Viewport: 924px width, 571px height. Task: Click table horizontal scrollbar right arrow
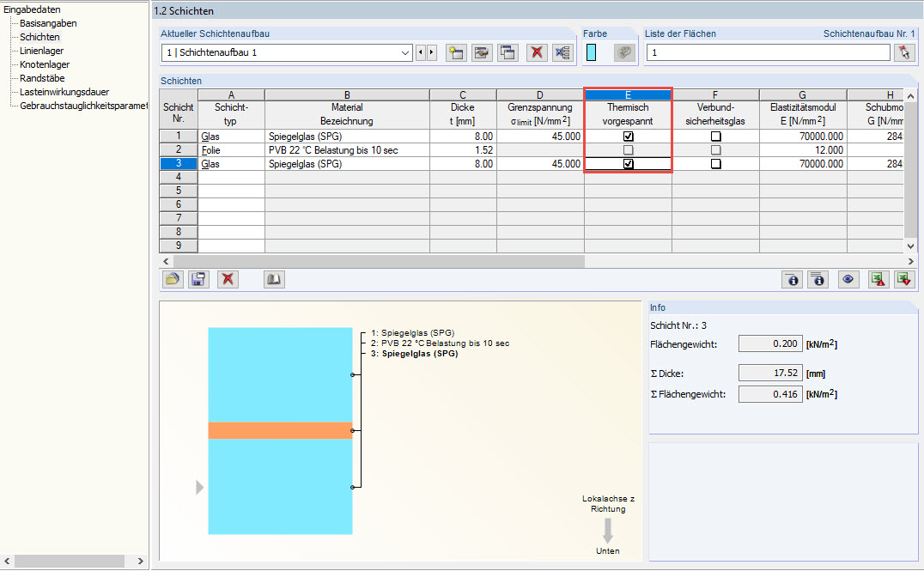click(x=910, y=261)
